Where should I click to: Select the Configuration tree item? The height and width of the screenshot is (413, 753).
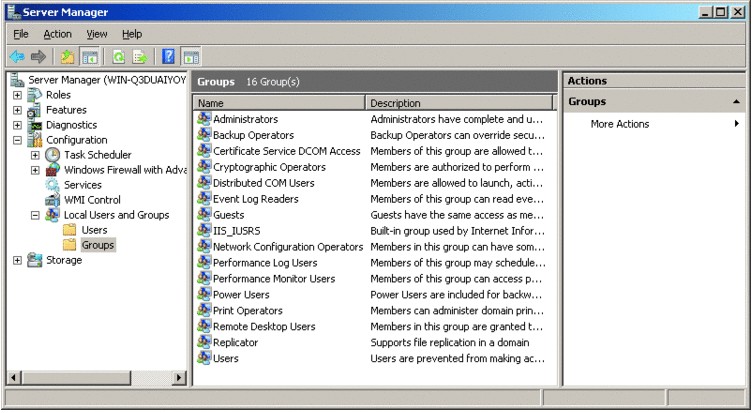[x=76, y=140]
